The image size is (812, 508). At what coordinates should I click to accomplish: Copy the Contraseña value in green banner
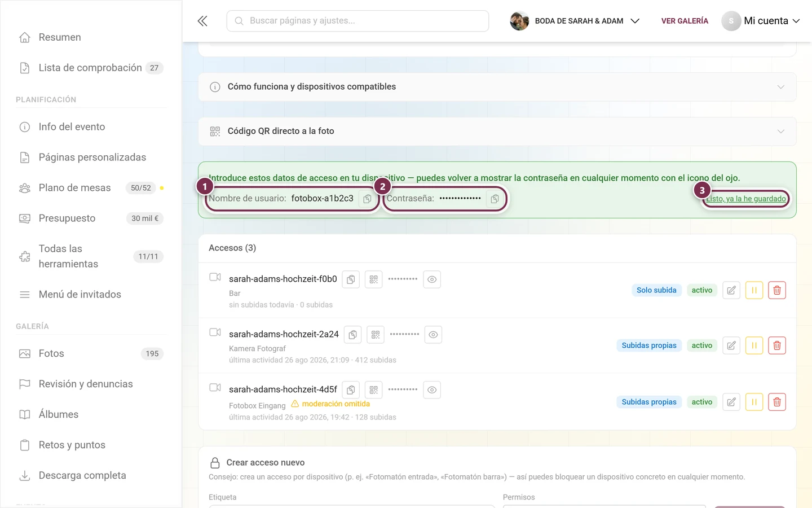[495, 199]
